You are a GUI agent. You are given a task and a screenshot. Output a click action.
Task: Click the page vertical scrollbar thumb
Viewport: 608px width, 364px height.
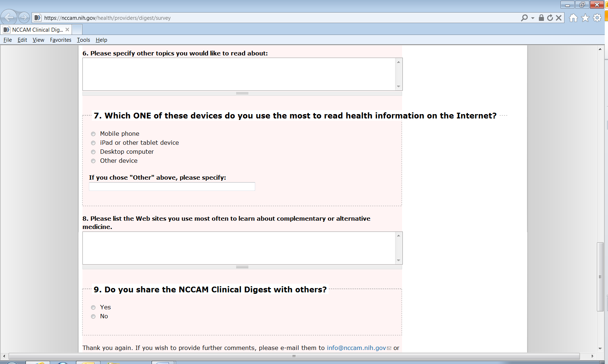[x=600, y=277]
